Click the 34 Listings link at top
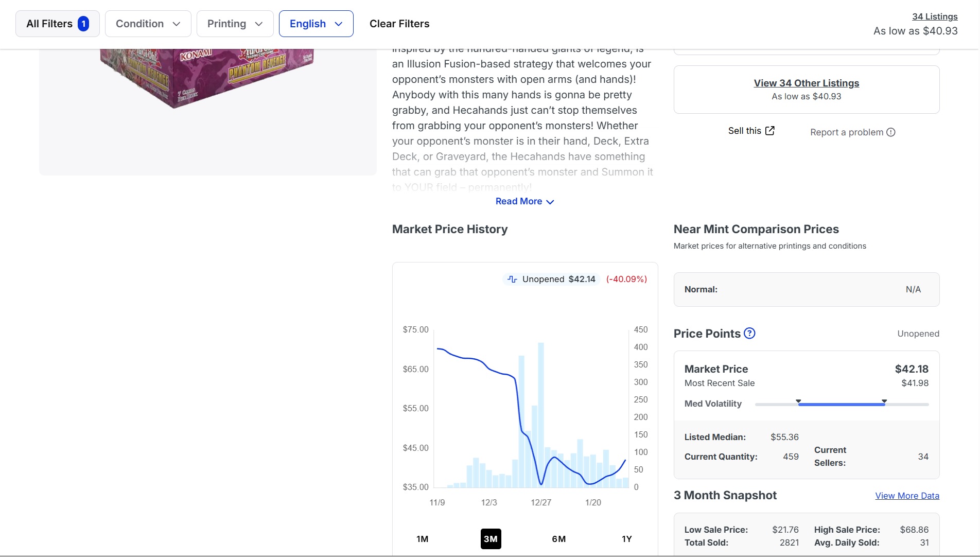Image resolution: width=980 pixels, height=560 pixels. [x=935, y=16]
